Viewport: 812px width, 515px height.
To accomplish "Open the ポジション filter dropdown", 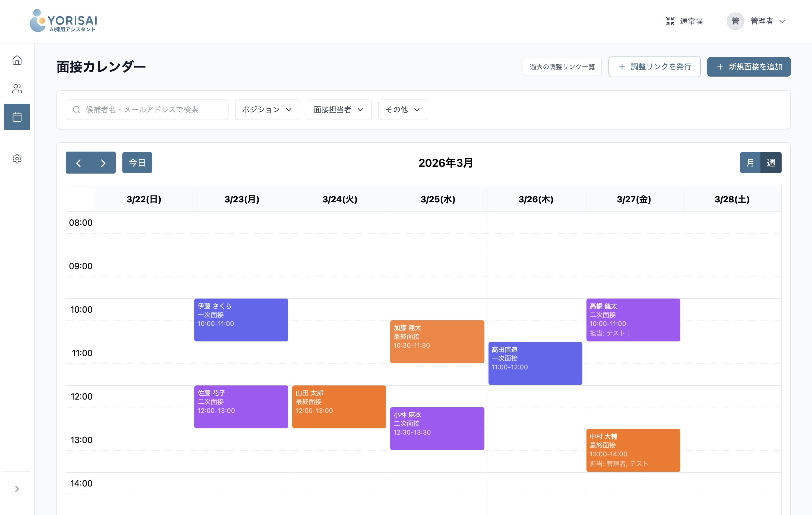I will point(267,110).
